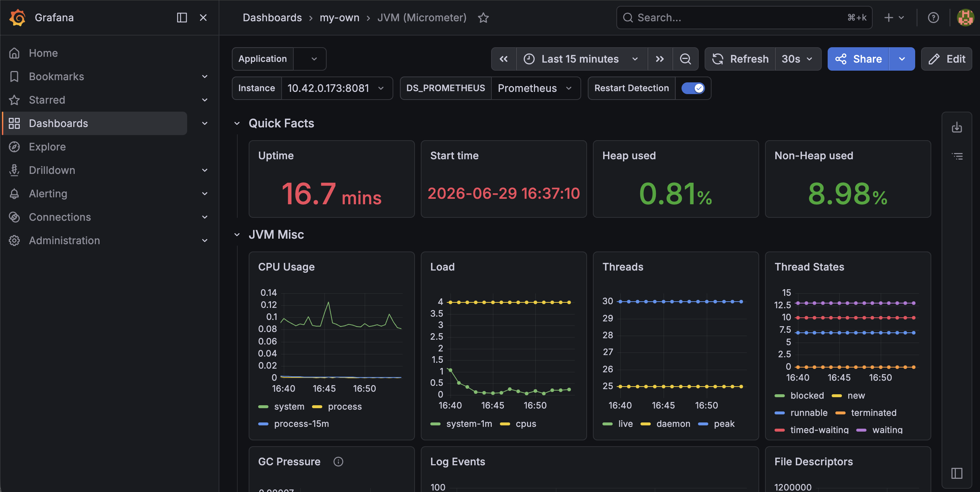The width and height of the screenshot is (980, 492).
Task: Click the Edit dashboard button
Action: coord(947,59)
